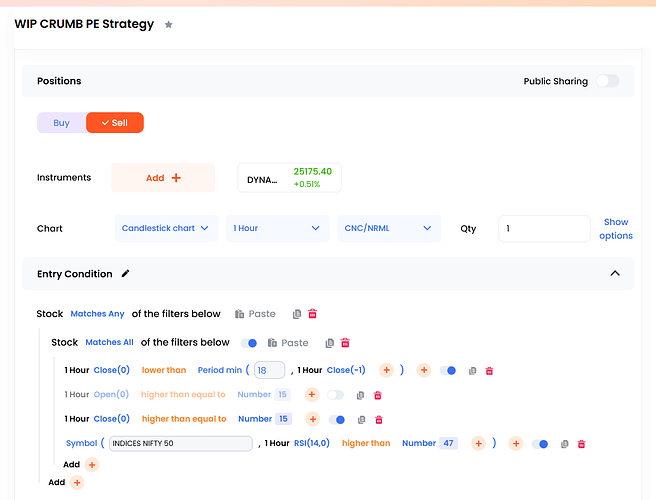Click plus icon next to inner Add
The width and height of the screenshot is (656, 500).
pos(92,465)
